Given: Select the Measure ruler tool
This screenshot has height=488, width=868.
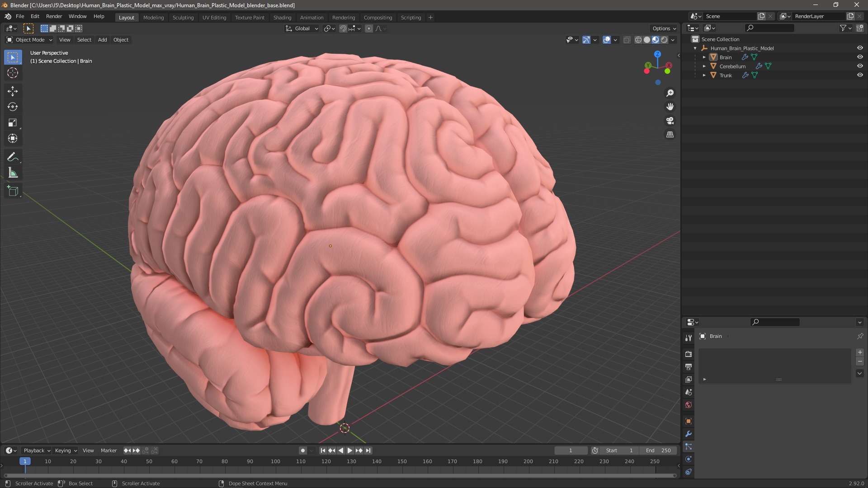Looking at the screenshot, I should [13, 173].
